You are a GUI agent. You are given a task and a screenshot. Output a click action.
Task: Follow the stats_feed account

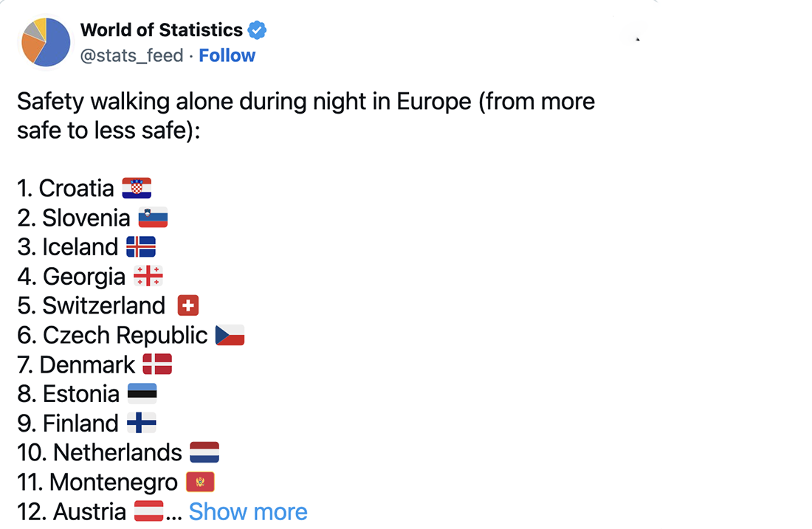tap(227, 55)
